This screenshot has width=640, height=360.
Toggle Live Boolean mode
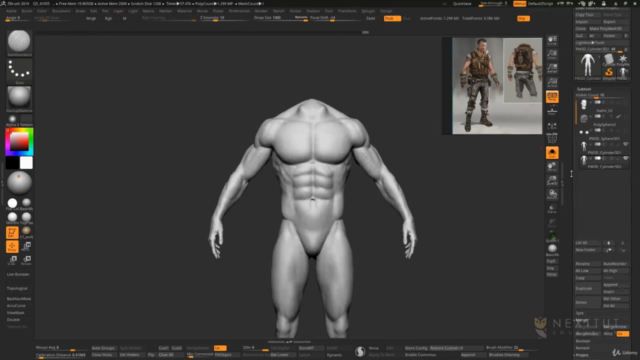(x=18, y=274)
